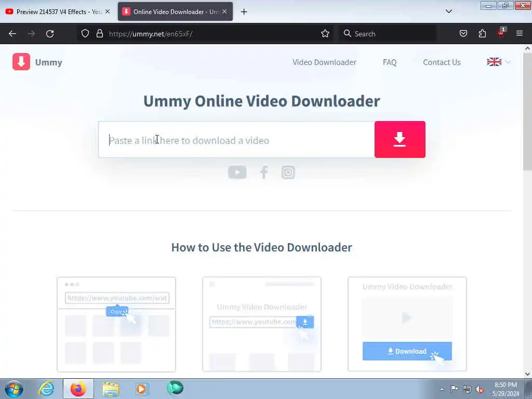The height and width of the screenshot is (399, 532).
Task: Click the Facebook icon below the input
Action: click(264, 172)
